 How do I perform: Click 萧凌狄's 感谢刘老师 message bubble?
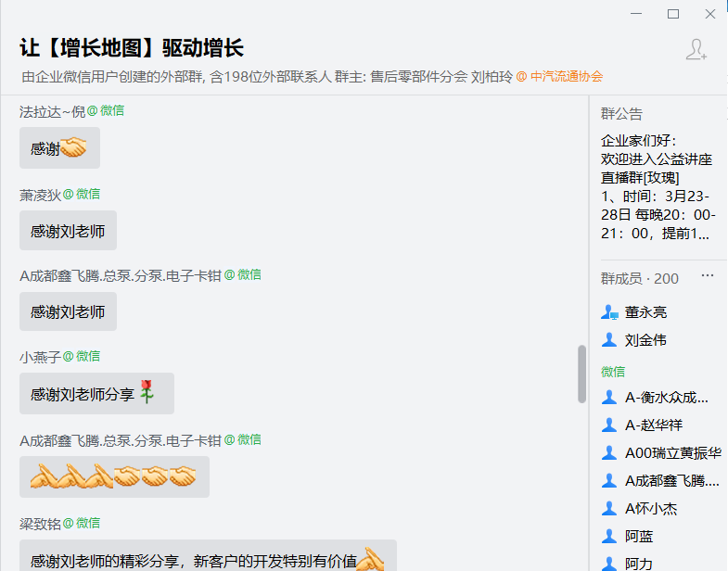[68, 230]
